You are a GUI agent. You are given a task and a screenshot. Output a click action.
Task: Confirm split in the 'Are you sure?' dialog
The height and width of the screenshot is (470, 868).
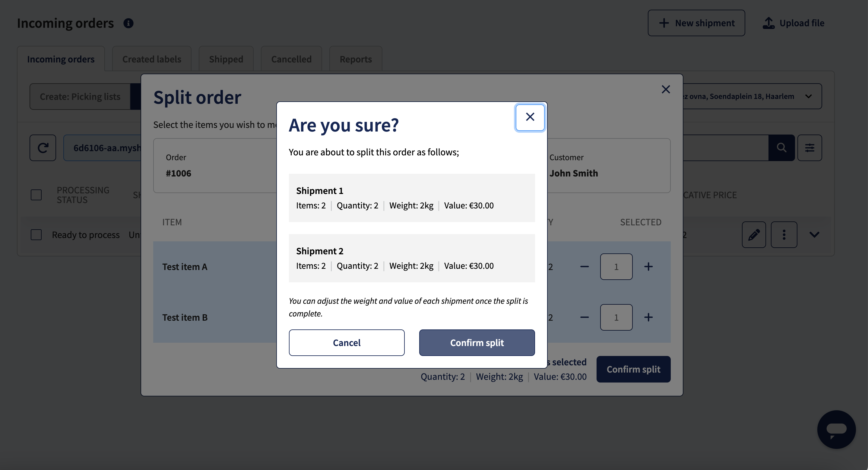(x=477, y=342)
